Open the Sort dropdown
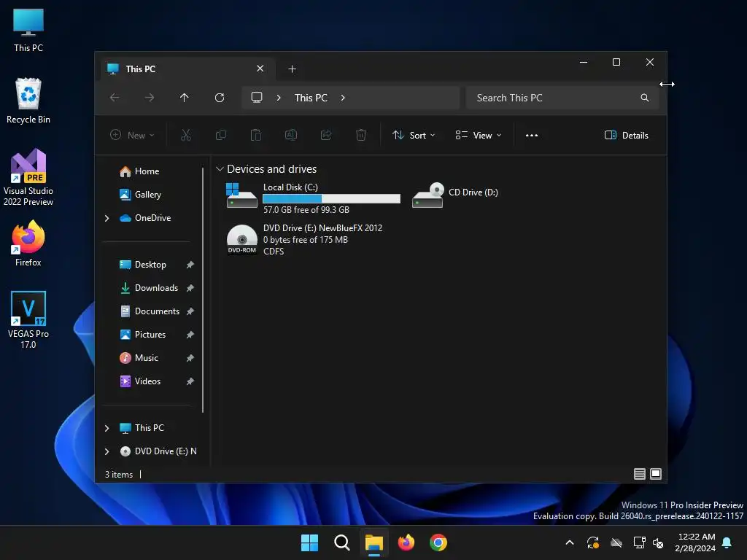Viewport: 747px width, 560px height. click(414, 135)
